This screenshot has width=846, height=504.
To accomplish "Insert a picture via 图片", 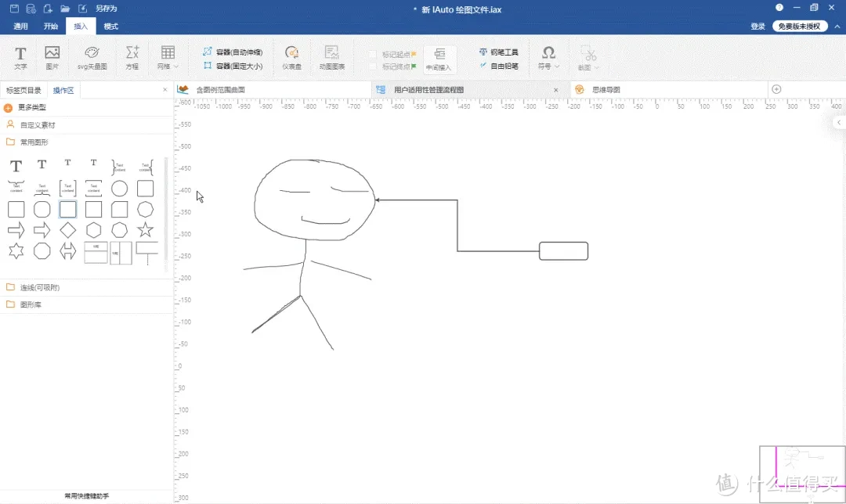I will pyautogui.click(x=52, y=58).
